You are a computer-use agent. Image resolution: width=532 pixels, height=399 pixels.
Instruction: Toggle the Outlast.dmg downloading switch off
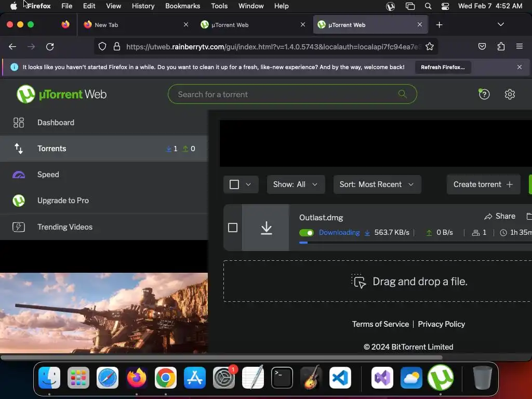307,233
